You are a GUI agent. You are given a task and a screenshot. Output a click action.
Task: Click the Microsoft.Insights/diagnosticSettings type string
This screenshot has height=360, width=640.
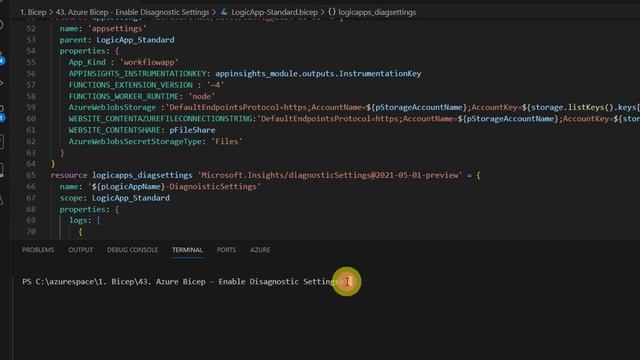coord(330,175)
